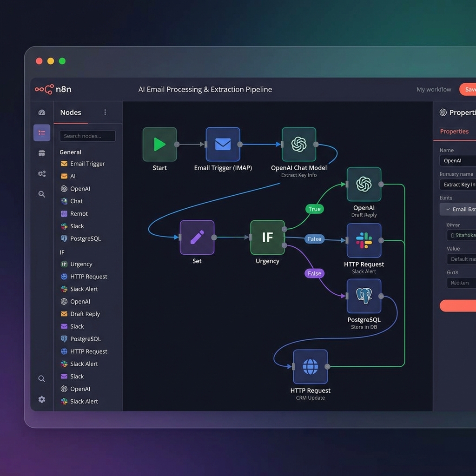Screen dimensions: 476x476
Task: Click the purple False branch label
Action: tap(314, 273)
